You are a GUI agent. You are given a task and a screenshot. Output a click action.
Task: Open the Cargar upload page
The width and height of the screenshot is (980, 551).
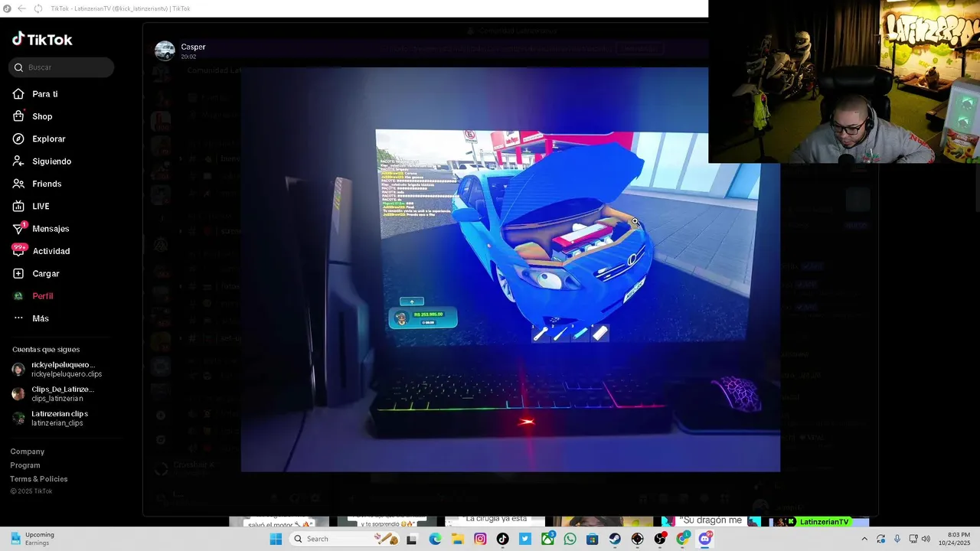tap(46, 273)
